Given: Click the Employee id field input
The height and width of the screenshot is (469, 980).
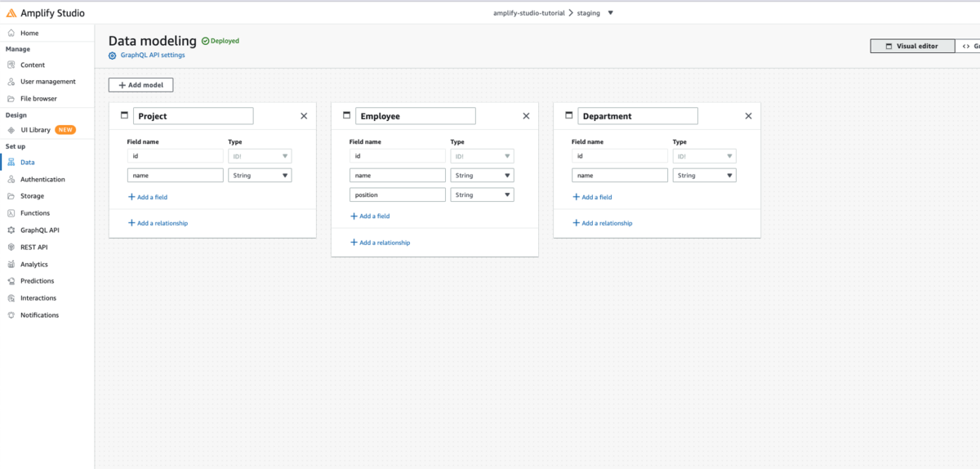Looking at the screenshot, I should pos(398,156).
